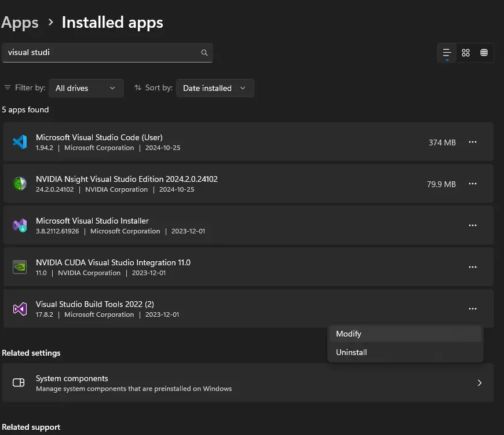
Task: Click the NVIDIA CUDA Integration app icon
Action: [20, 267]
